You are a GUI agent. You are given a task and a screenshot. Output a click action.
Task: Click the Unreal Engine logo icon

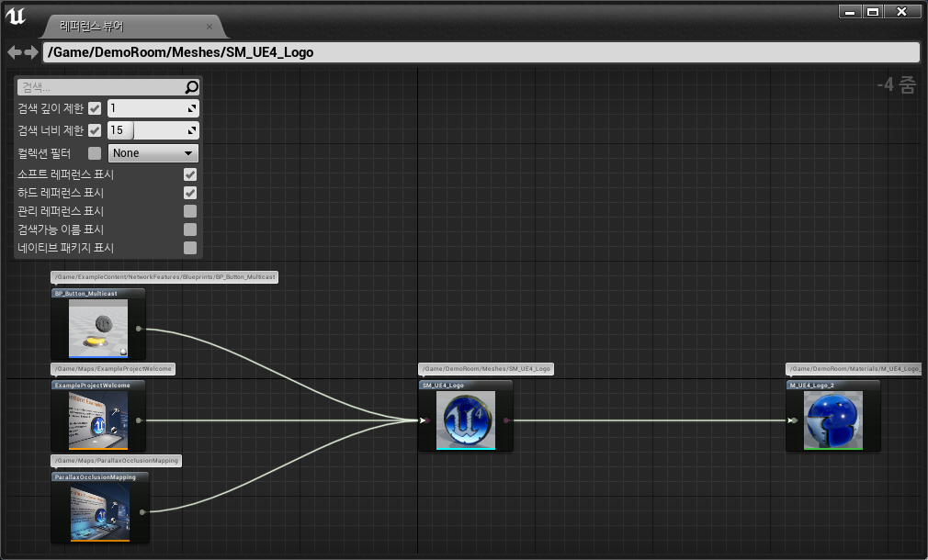pos(16,16)
